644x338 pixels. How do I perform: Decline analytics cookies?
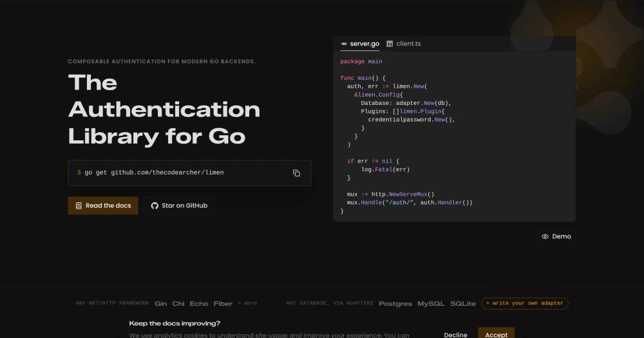coord(455,335)
